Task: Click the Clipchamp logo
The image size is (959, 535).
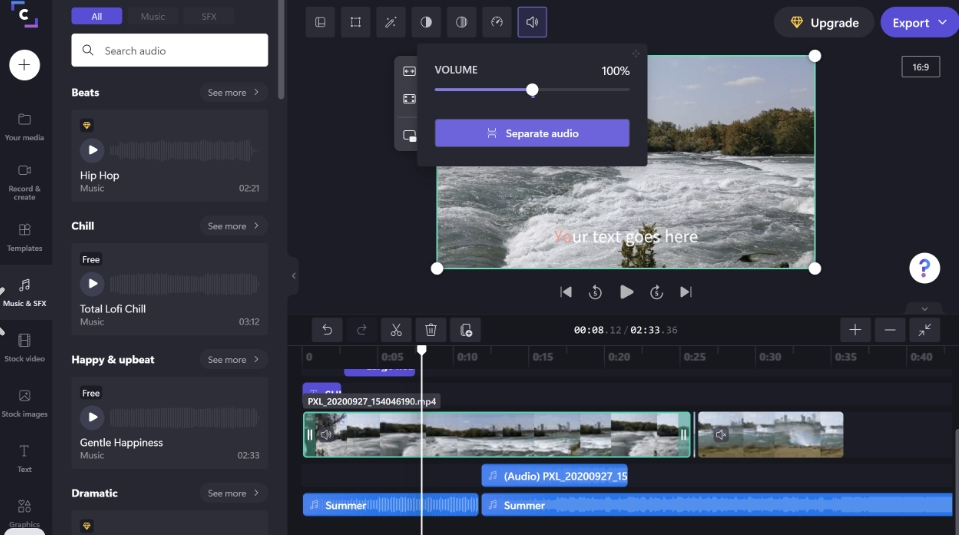Action: 24,14
